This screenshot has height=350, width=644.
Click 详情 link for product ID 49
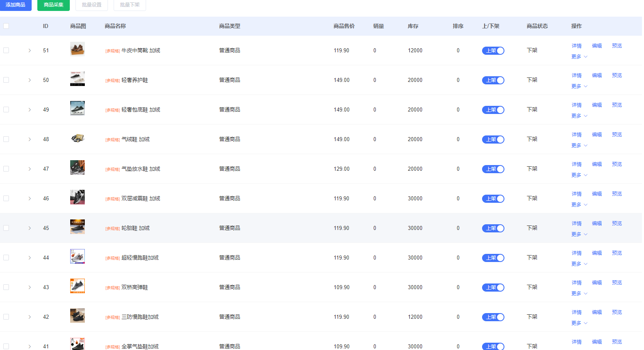[577, 105]
